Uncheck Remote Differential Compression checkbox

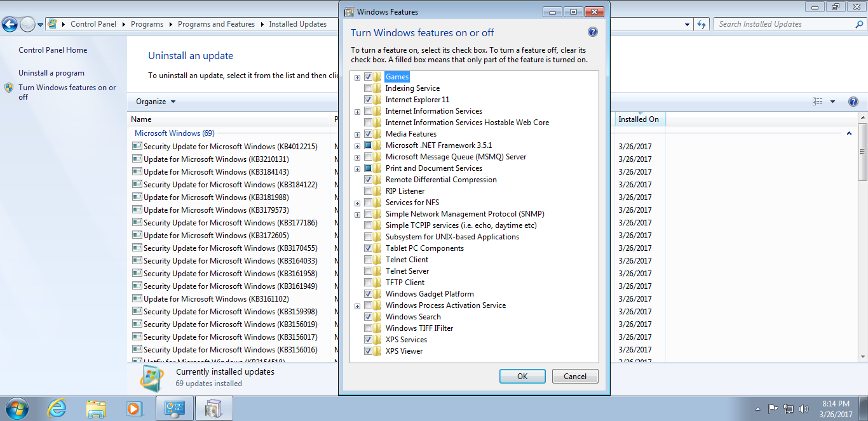pos(368,180)
